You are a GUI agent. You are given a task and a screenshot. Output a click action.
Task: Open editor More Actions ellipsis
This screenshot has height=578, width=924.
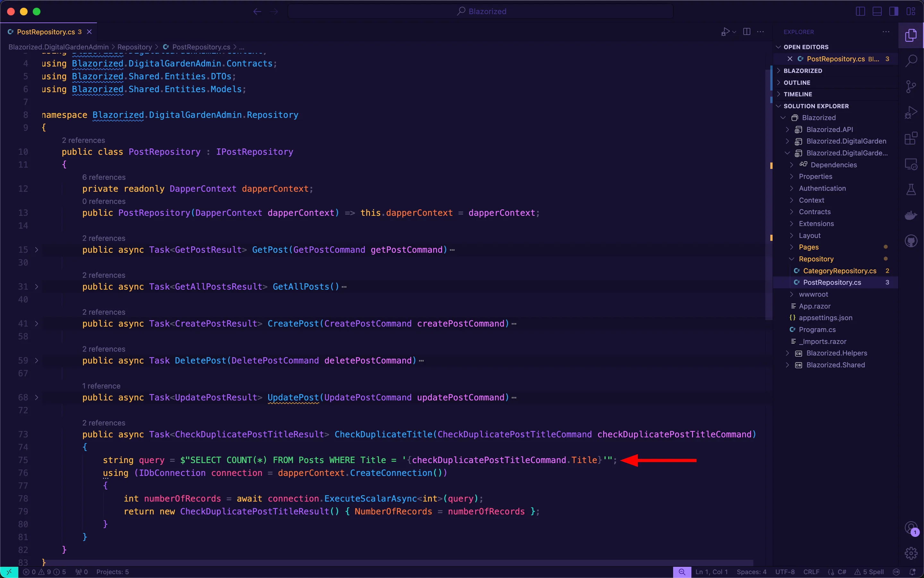coord(761,32)
